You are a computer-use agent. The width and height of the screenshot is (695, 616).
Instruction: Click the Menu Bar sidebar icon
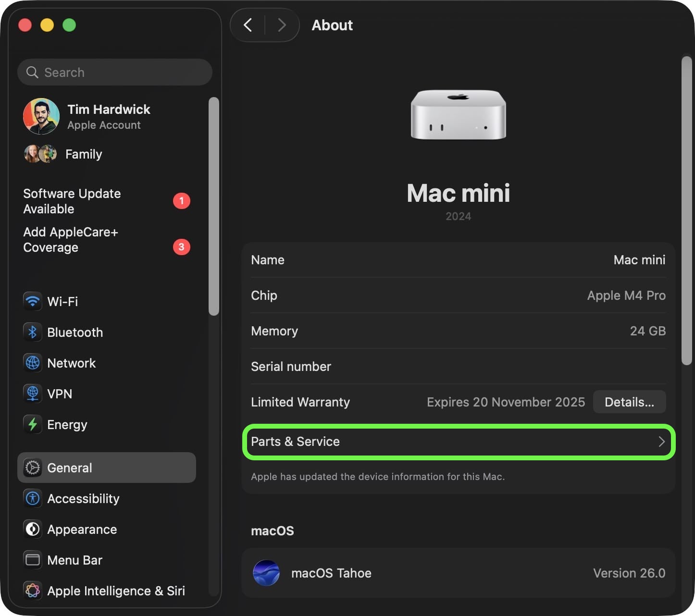pos(33,560)
